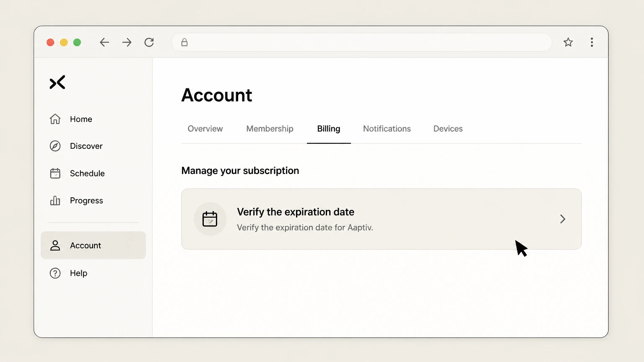Bookmark the page with the star icon
Viewport: 644px width, 362px height.
568,42
